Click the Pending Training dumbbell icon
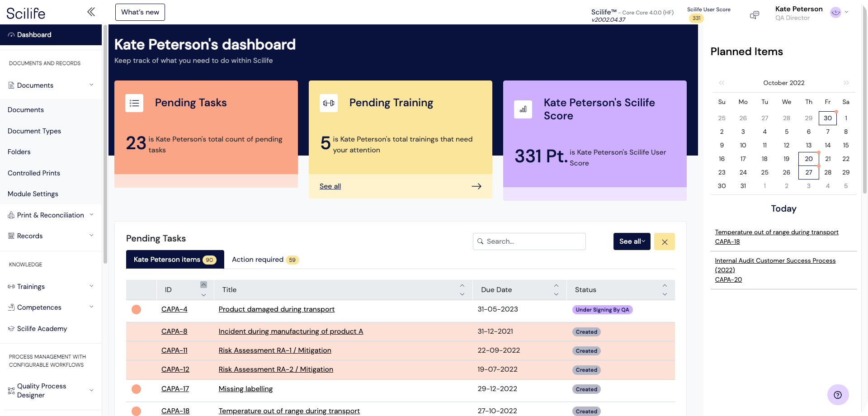The width and height of the screenshot is (868, 416). [329, 103]
